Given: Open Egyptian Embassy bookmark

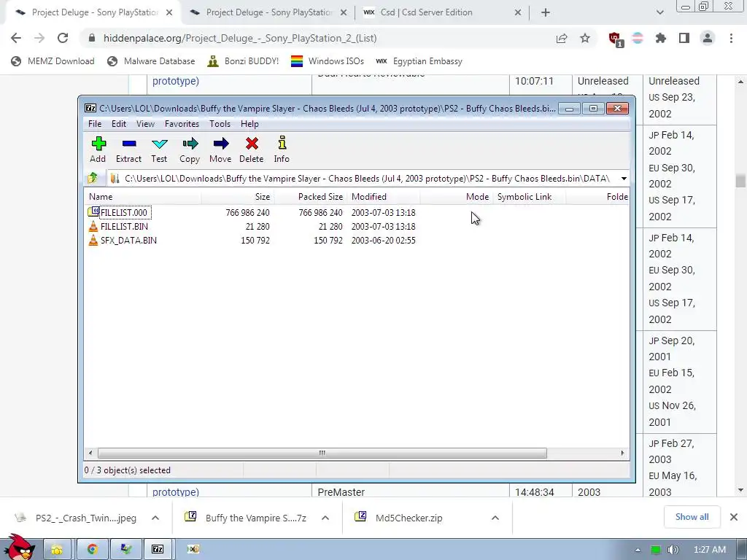Looking at the screenshot, I should point(419,61).
